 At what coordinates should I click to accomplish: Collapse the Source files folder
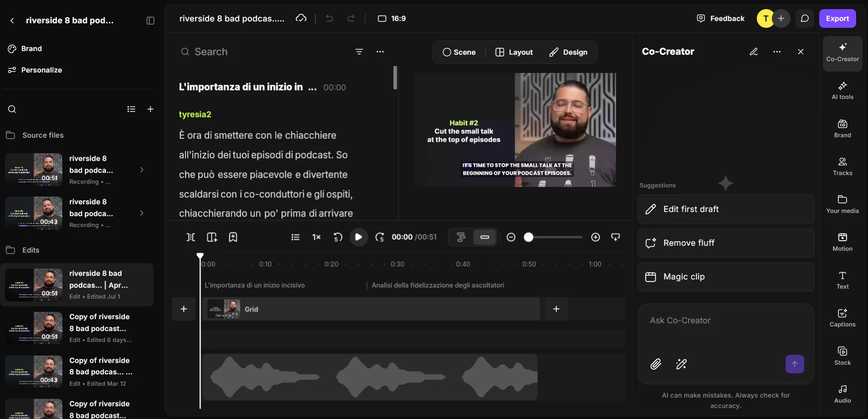35,135
